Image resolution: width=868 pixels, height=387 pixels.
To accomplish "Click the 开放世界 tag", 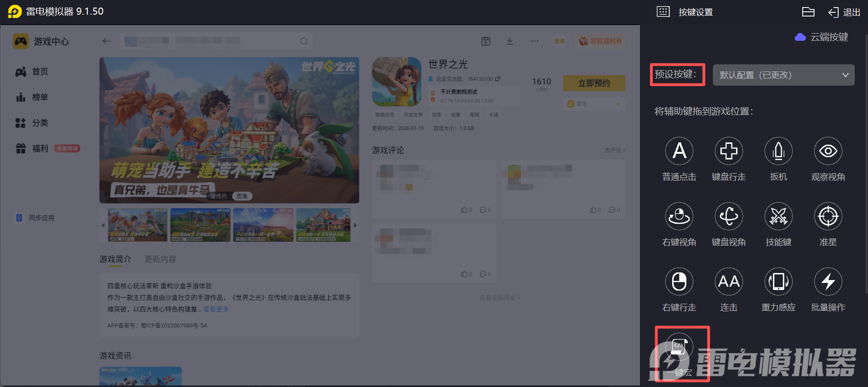I will (x=413, y=115).
